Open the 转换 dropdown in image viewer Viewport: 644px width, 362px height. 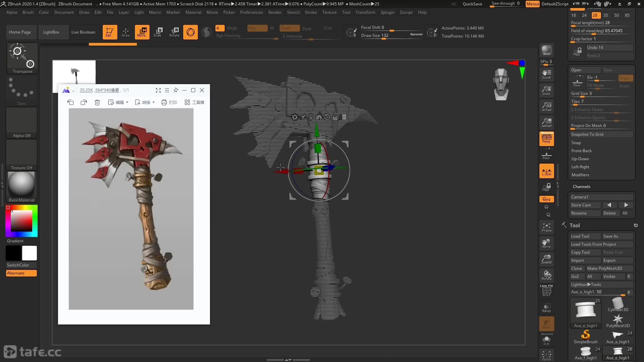[x=145, y=103]
